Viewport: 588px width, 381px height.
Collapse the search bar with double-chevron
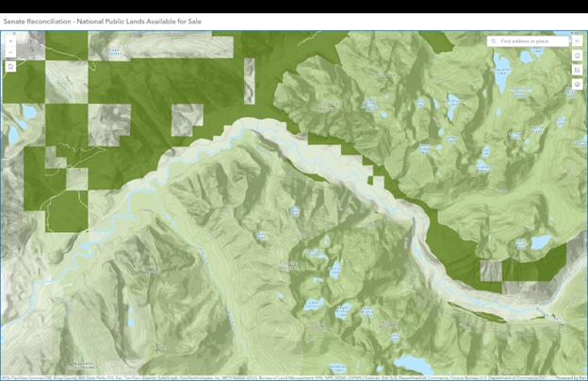point(577,41)
